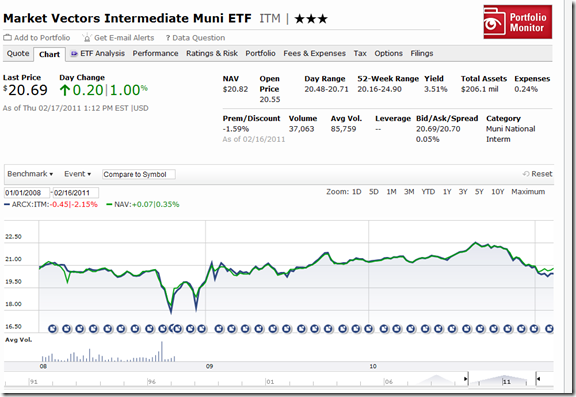The width and height of the screenshot is (576, 397).
Task: Click the selected range window near 11
Action: coord(502,380)
